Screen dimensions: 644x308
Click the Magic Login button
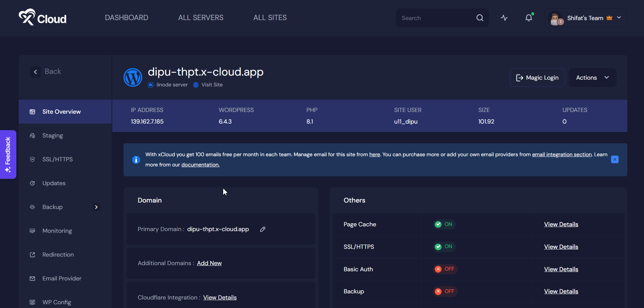537,77
